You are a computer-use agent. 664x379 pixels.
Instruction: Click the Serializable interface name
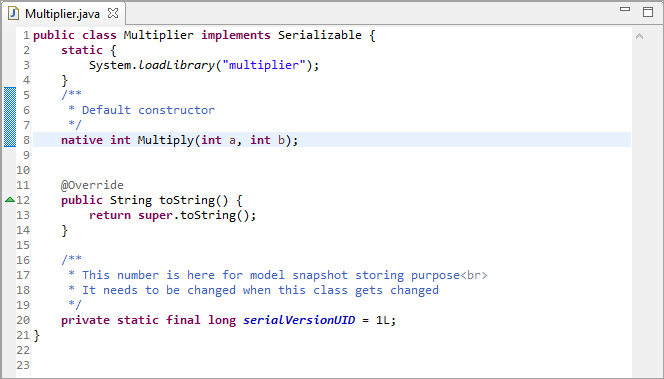pyautogui.click(x=320, y=35)
